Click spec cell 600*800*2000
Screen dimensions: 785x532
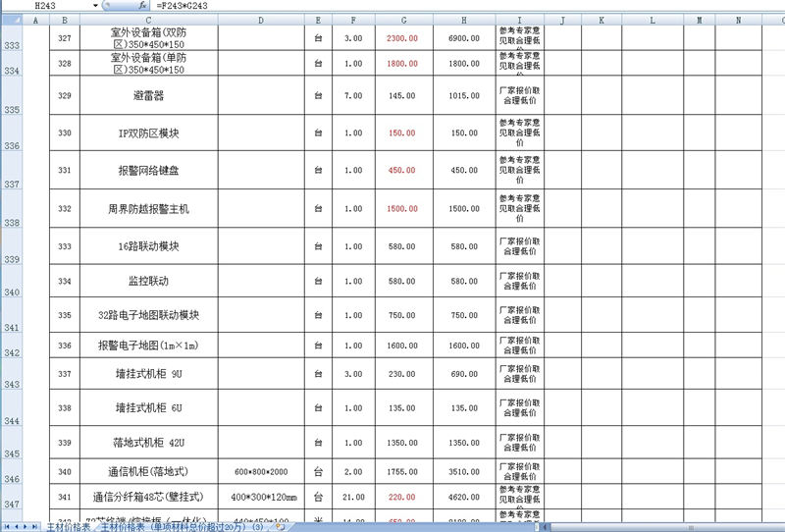click(261, 471)
